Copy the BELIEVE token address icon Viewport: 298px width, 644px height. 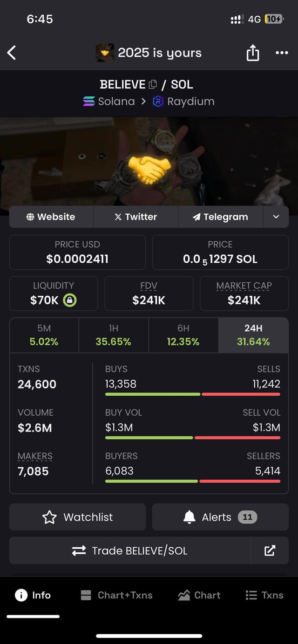(153, 85)
